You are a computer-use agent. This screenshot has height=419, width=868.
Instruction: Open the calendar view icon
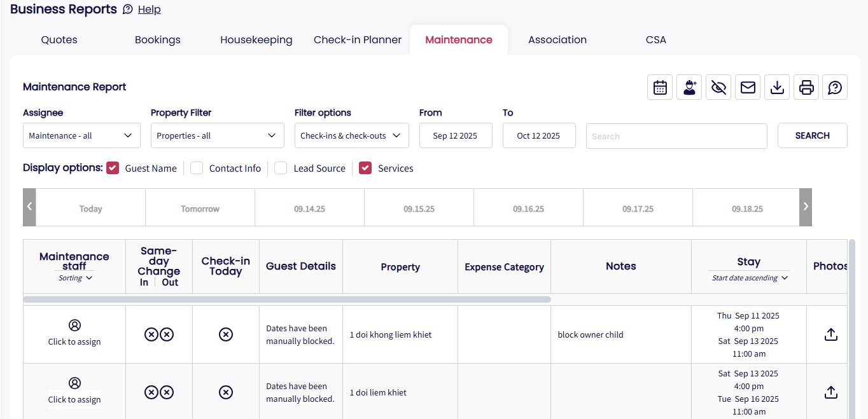tap(660, 88)
